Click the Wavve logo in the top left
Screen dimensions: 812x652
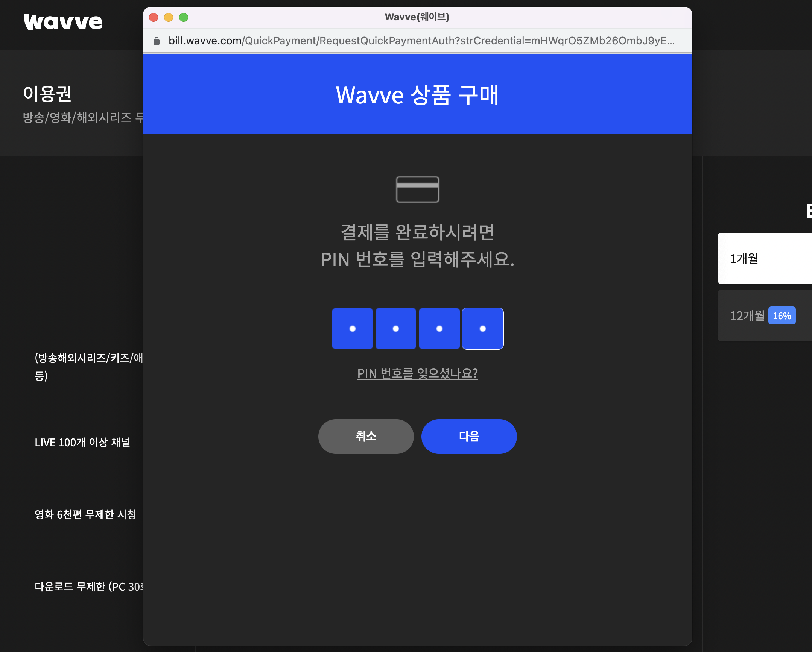coord(62,22)
